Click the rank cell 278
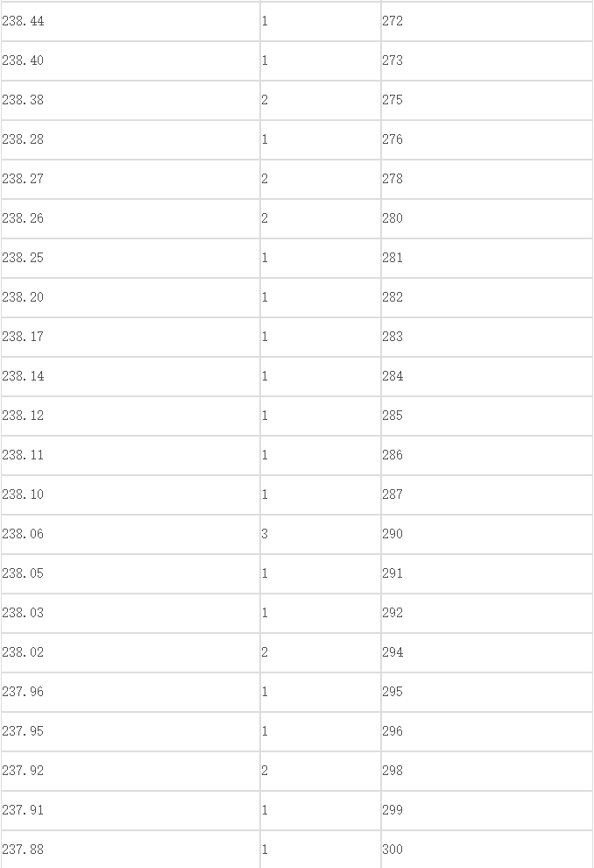This screenshot has width=594, height=868. [486, 179]
